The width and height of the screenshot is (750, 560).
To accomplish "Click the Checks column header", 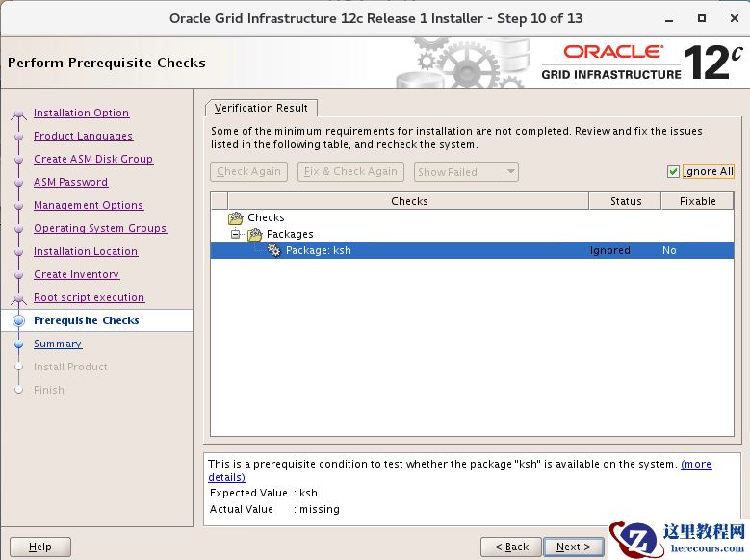I will (x=409, y=201).
